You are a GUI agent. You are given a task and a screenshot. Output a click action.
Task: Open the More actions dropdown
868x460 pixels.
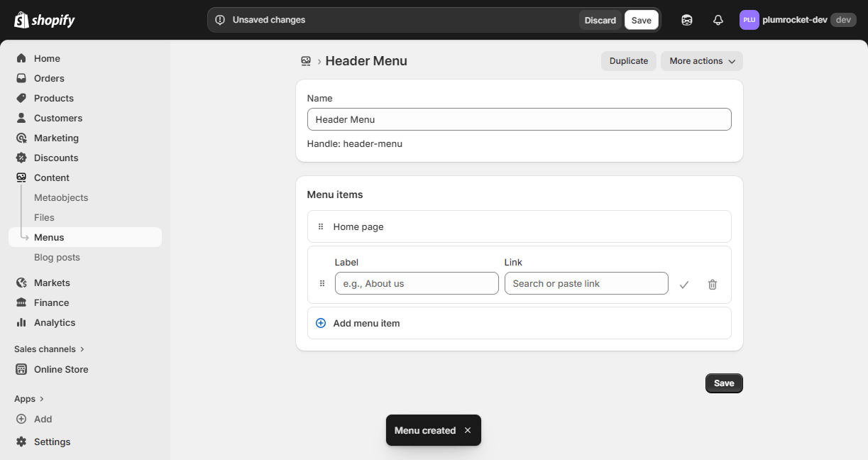tap(701, 61)
